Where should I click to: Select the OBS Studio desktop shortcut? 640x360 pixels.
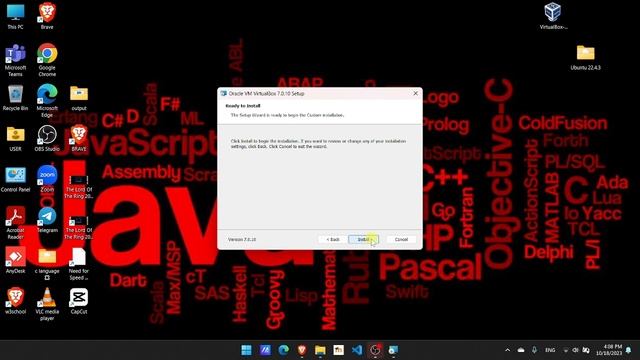point(47,139)
